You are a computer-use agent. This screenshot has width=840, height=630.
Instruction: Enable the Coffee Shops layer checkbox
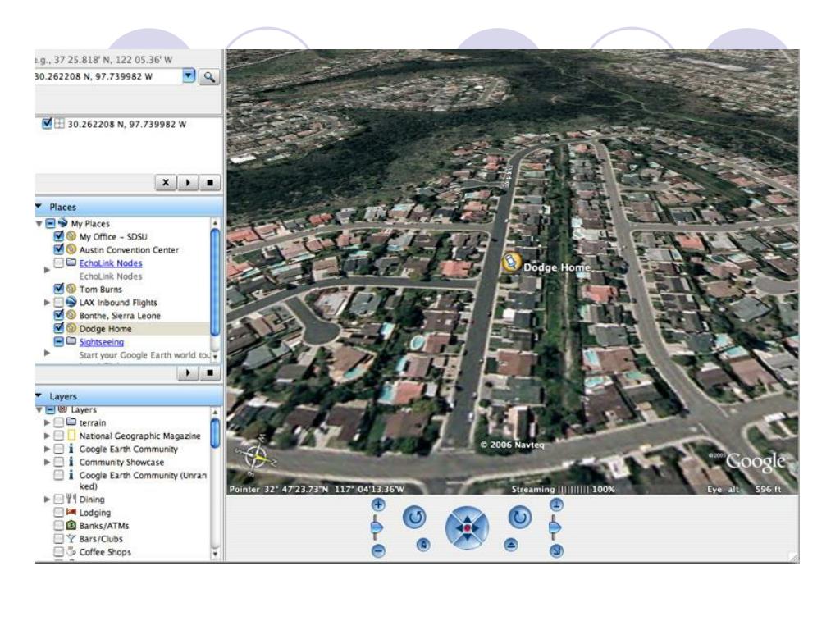(x=59, y=552)
